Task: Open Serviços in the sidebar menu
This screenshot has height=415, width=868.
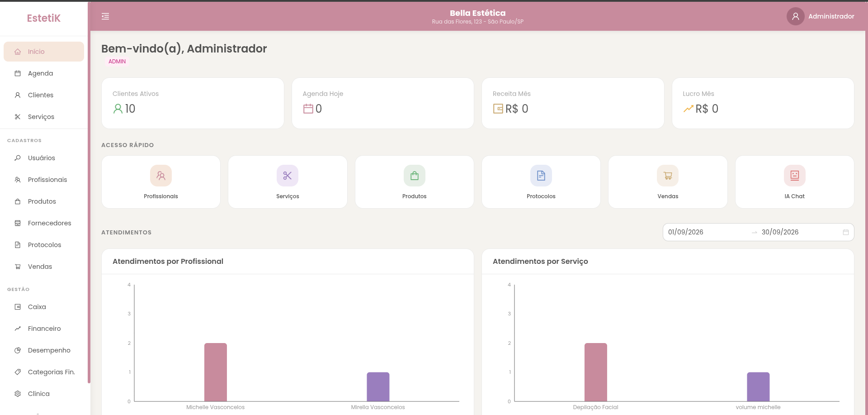Action: tap(44, 117)
